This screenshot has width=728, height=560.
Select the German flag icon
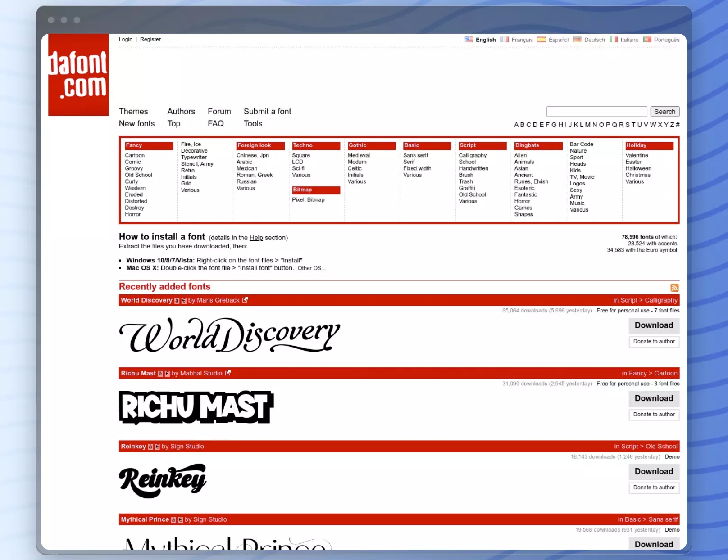pos(577,40)
